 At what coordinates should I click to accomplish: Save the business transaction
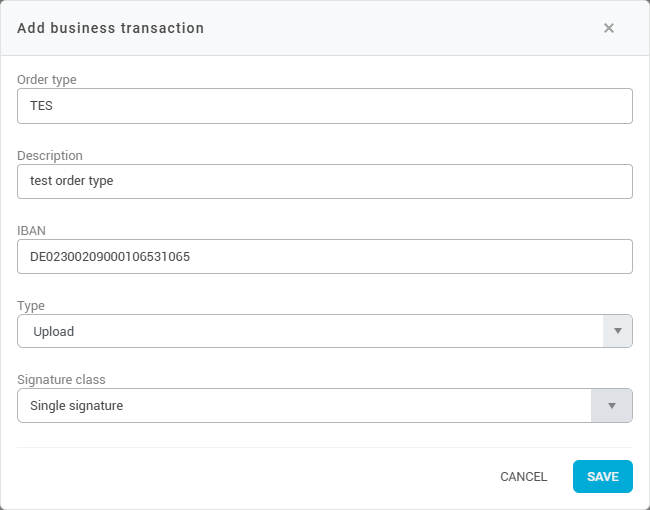coord(602,477)
